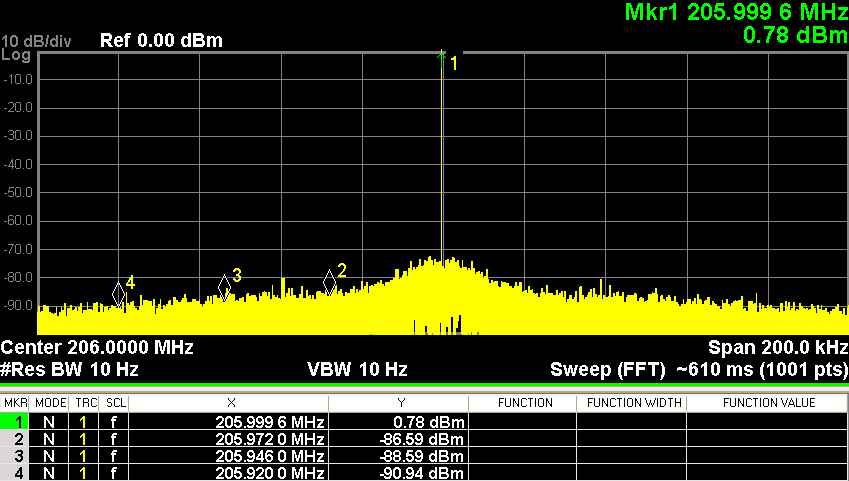Select the Ref 0.00 dBm reference level label

coord(161,41)
